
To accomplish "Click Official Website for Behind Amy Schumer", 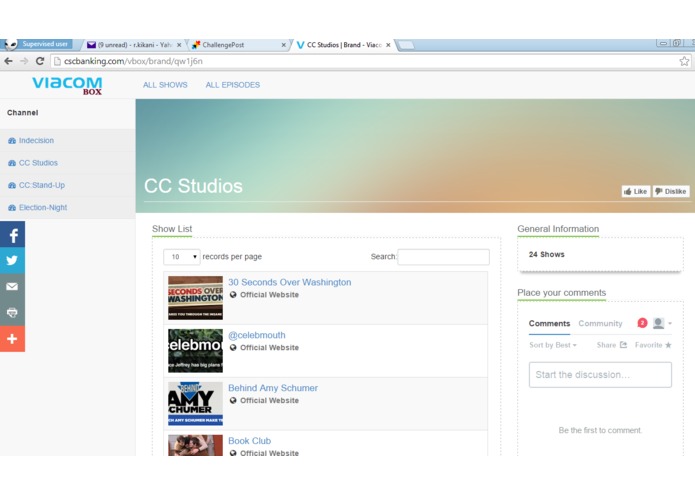I will click(x=269, y=401).
